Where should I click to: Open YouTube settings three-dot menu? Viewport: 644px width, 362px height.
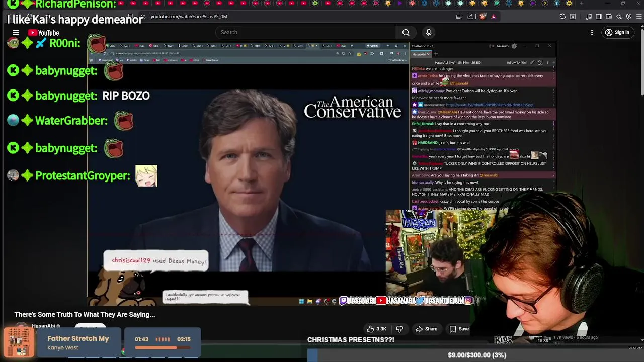[592, 33]
